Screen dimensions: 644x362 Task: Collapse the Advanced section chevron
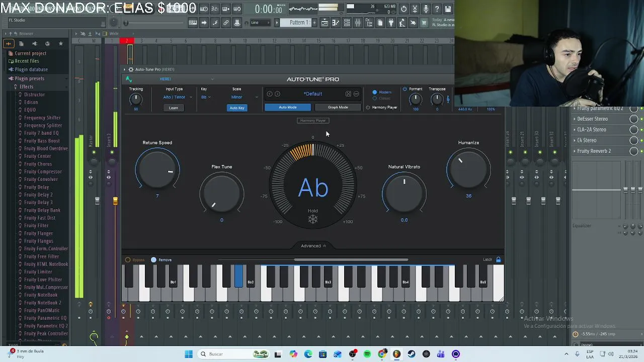click(x=325, y=246)
